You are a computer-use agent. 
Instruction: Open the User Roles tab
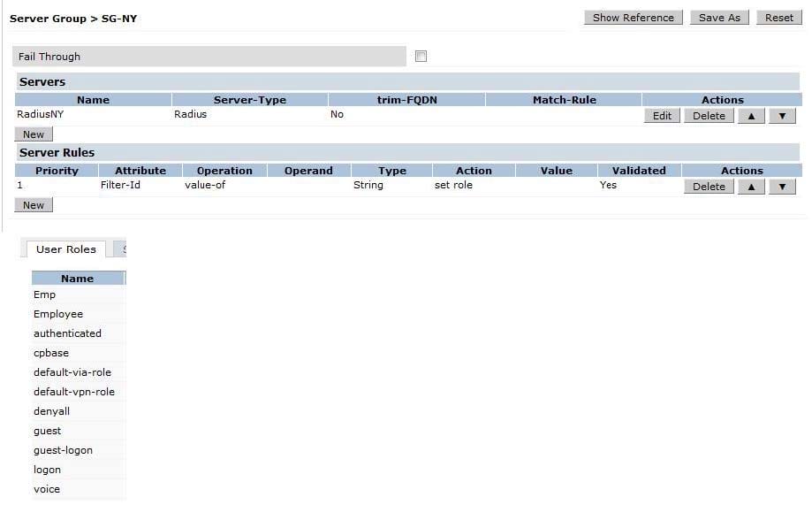coord(65,249)
